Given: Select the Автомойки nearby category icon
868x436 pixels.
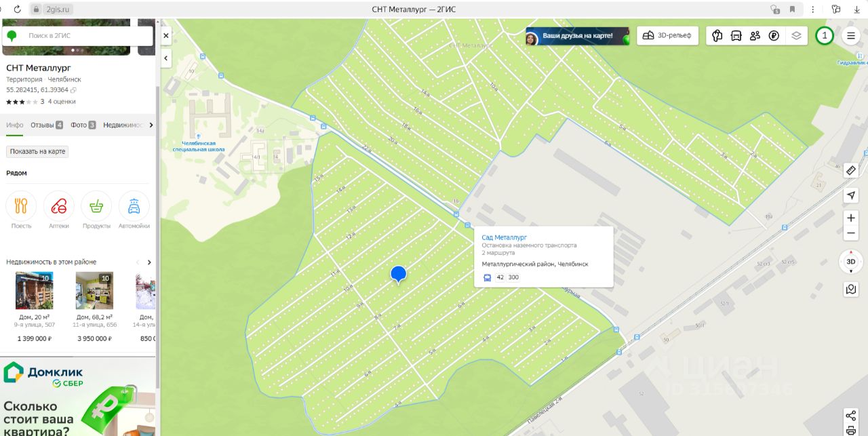Looking at the screenshot, I should tap(134, 205).
